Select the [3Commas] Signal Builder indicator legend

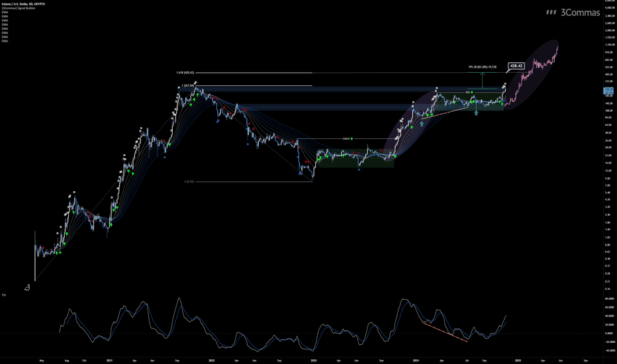coord(19,8)
